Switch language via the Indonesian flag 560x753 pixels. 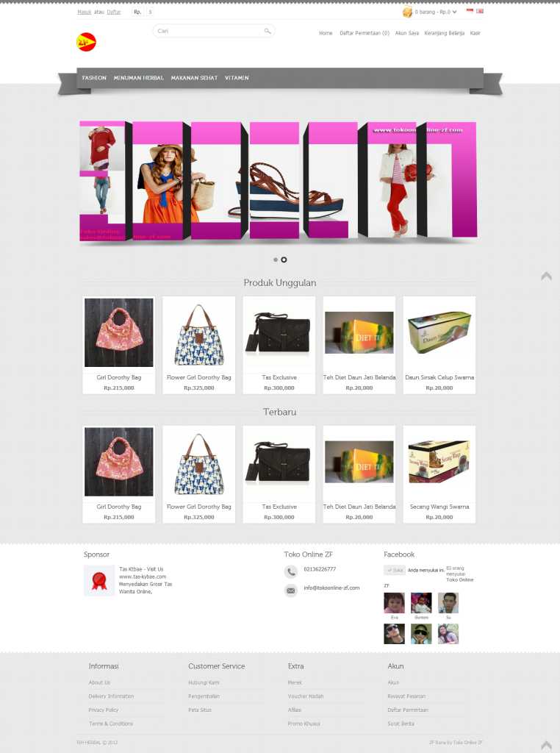470,10
